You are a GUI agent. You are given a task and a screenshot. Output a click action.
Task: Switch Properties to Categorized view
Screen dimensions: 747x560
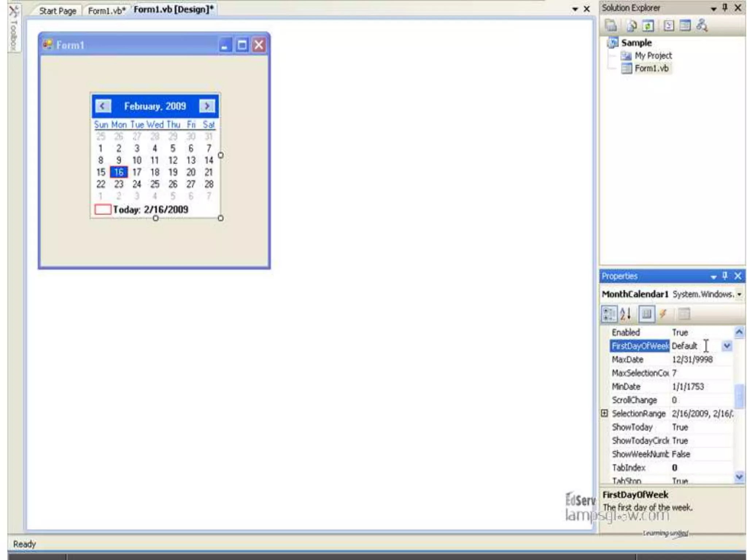click(x=609, y=314)
